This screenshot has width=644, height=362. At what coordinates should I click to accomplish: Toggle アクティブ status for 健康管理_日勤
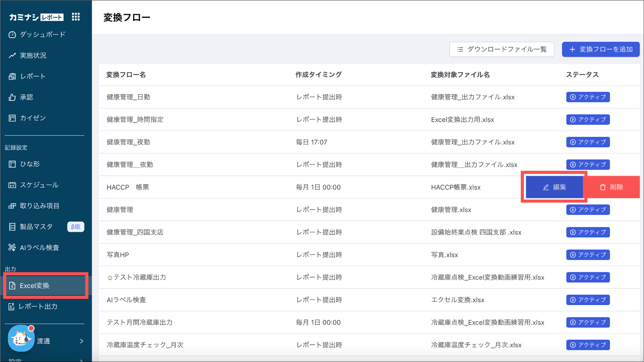[x=588, y=97]
